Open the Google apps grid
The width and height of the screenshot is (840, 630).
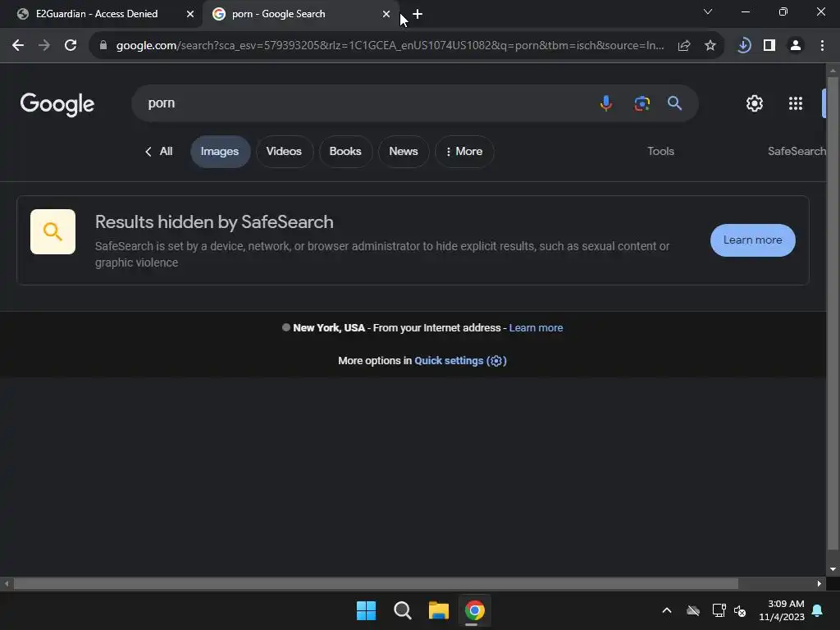pos(796,103)
